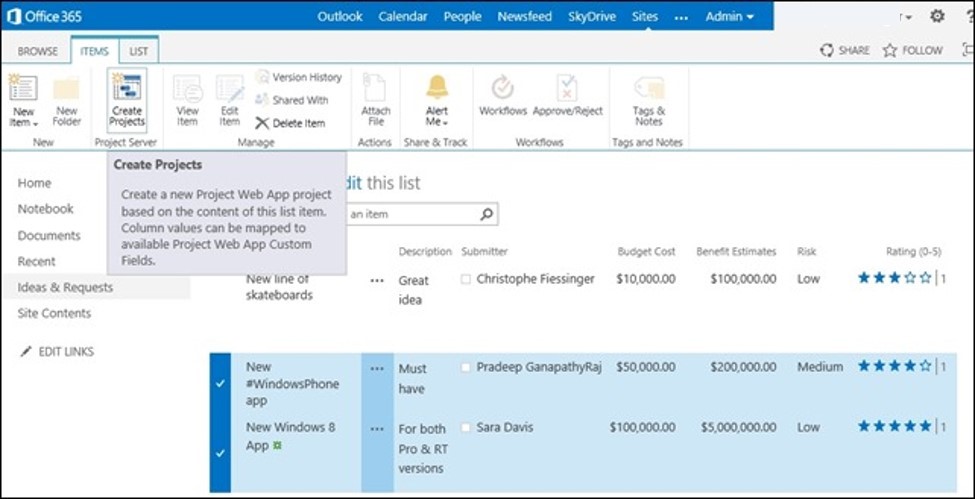Deselect the New #WindowsPhone app row checkmark
The width and height of the screenshot is (975, 499).
tap(220, 384)
